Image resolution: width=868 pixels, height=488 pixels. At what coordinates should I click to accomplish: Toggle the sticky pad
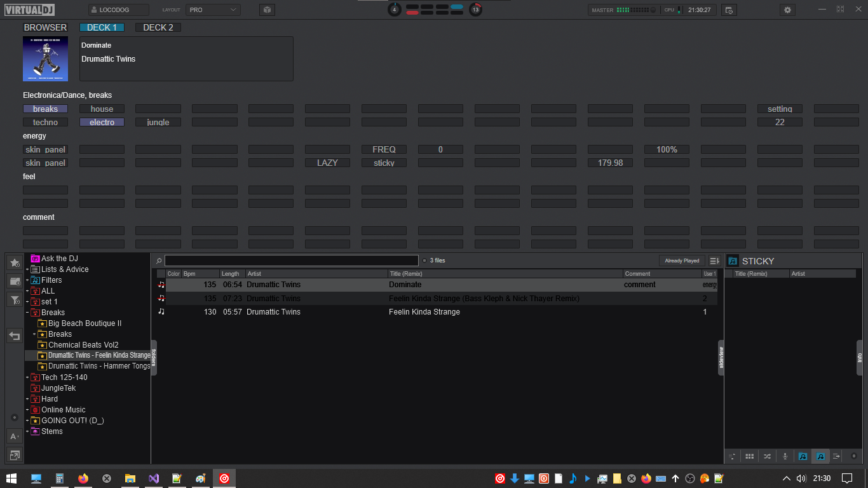click(384, 163)
